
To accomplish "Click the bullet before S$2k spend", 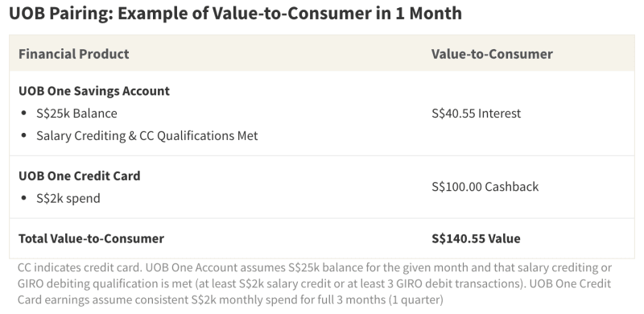I will pyautogui.click(x=24, y=198).
